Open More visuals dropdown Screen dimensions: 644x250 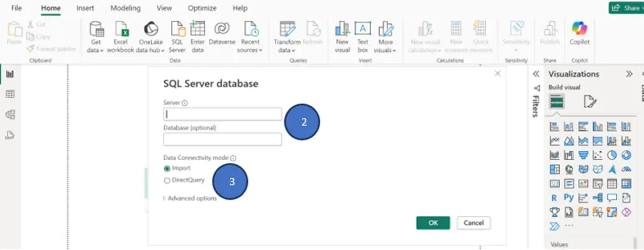pos(386,50)
